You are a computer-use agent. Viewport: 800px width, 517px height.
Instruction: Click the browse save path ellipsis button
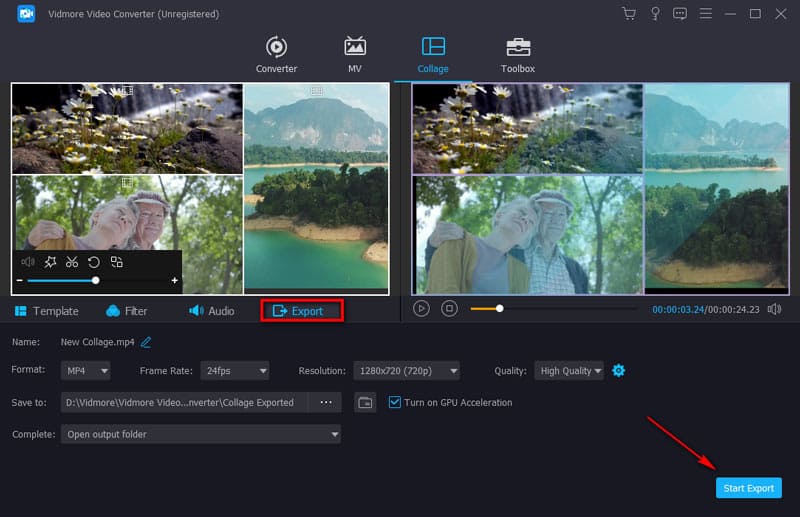pos(325,403)
